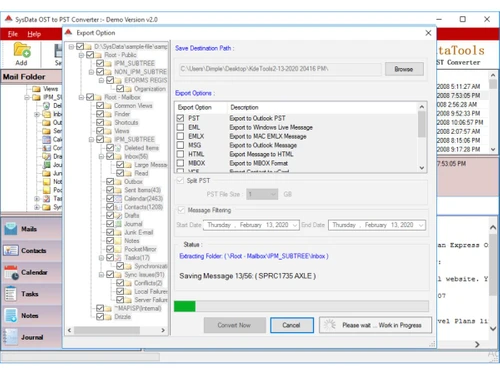Click the Sent Items(43) folder icon
Screen dimensions: 500x375
point(118,190)
